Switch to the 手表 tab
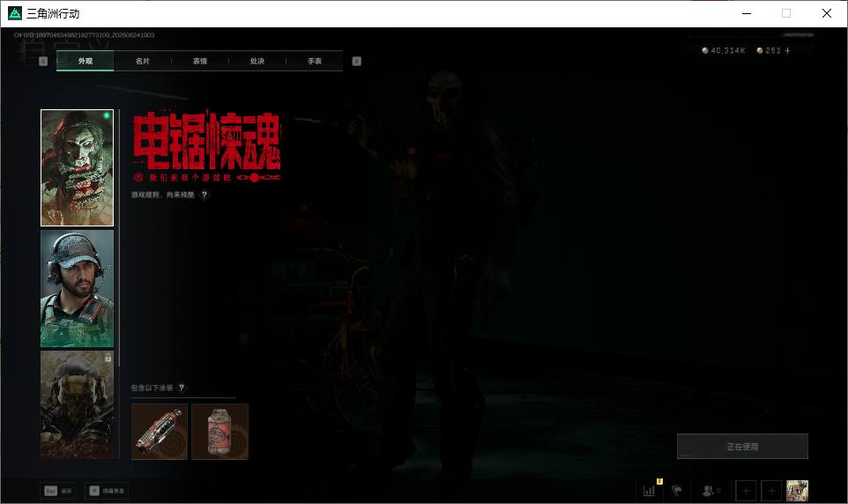The height and width of the screenshot is (504, 848). [314, 61]
